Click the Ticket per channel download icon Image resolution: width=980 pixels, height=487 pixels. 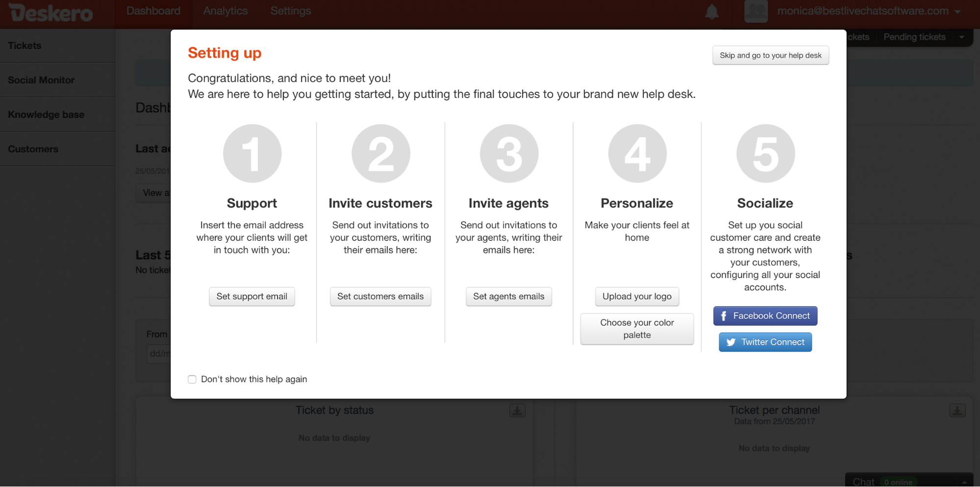click(957, 410)
